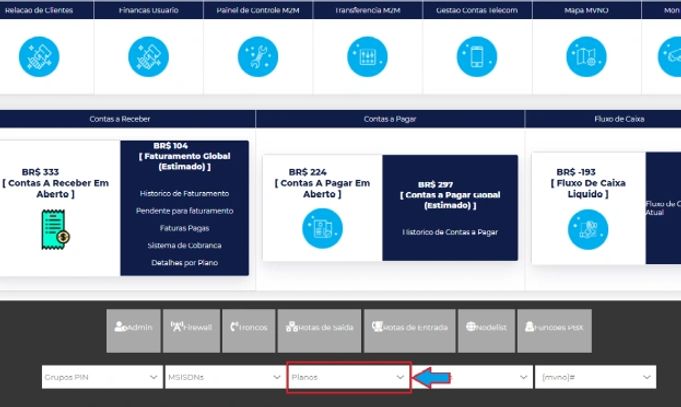Screen dimensions: 681x407
Task: Open the Rotas de Entrada button
Action: coord(410,331)
